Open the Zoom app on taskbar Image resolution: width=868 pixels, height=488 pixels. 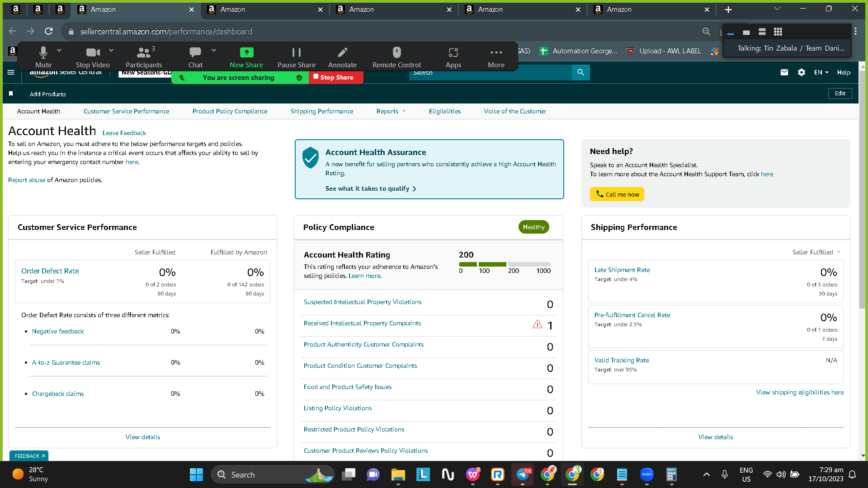[x=647, y=474]
